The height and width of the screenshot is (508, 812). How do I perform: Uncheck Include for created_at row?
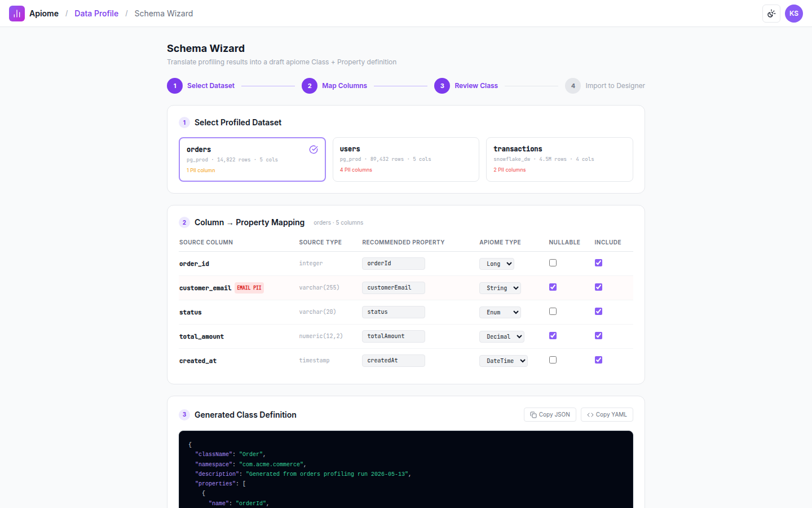tap(598, 360)
